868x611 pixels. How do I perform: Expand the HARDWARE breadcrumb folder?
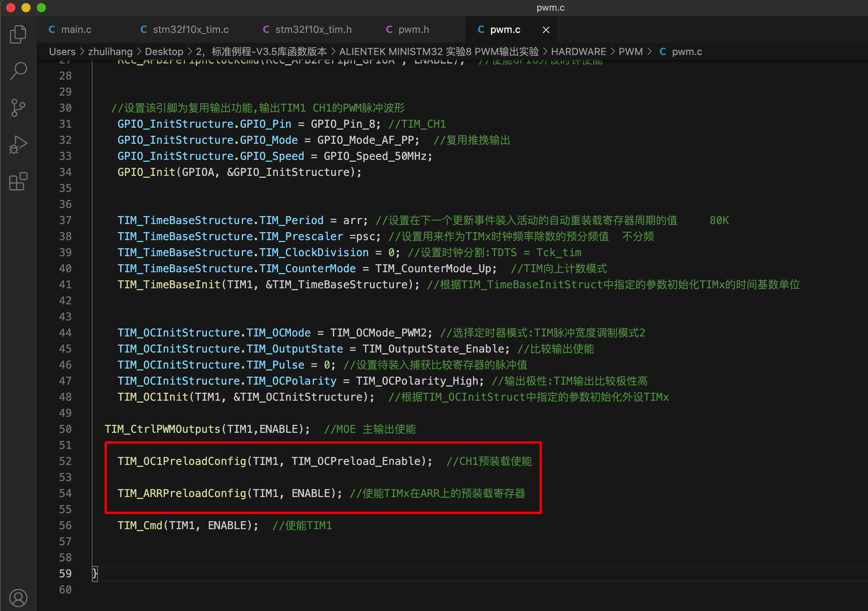[578, 52]
